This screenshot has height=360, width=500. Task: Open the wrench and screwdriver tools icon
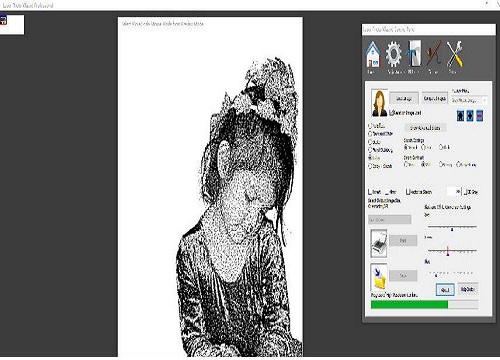click(x=454, y=54)
